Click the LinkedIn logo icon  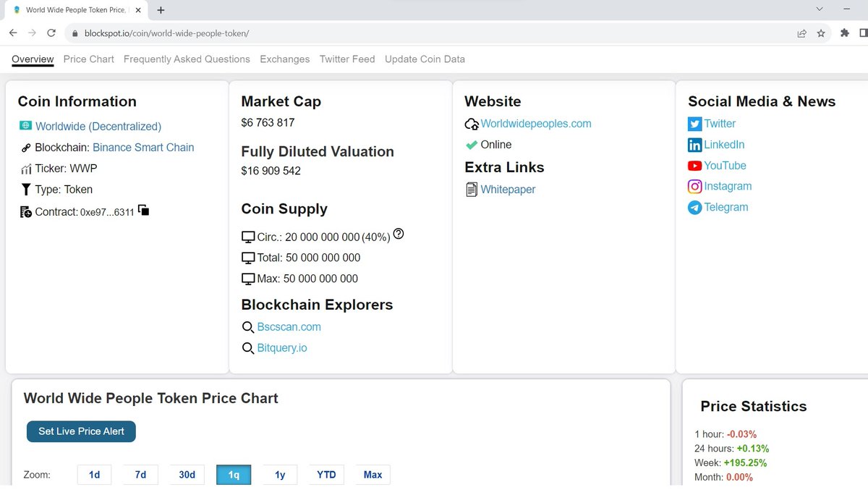[x=695, y=145]
